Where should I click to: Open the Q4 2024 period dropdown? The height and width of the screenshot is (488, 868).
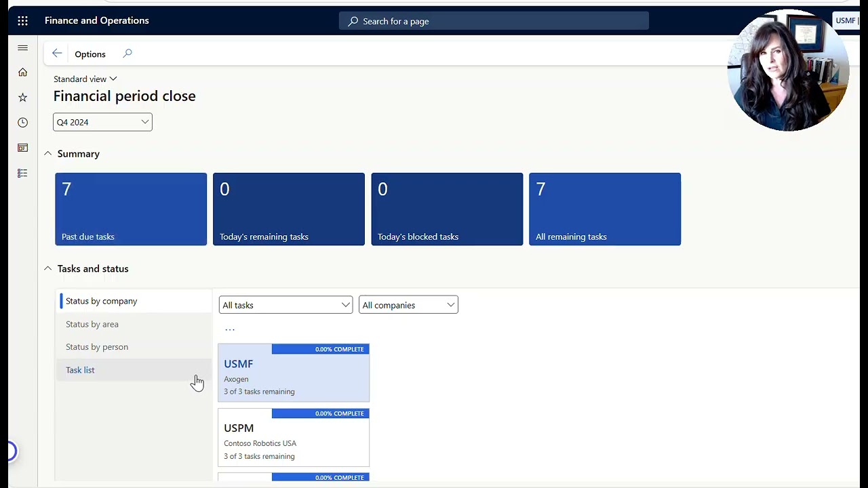coord(102,122)
